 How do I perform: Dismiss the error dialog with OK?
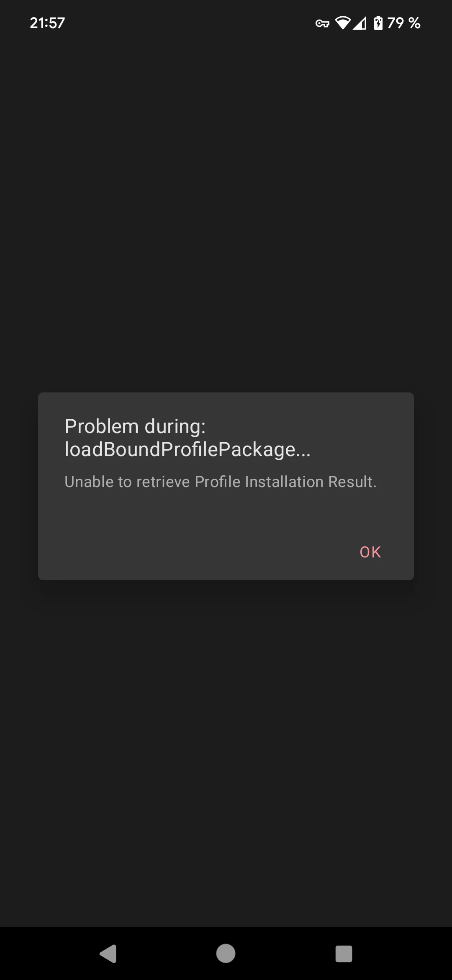click(x=370, y=552)
